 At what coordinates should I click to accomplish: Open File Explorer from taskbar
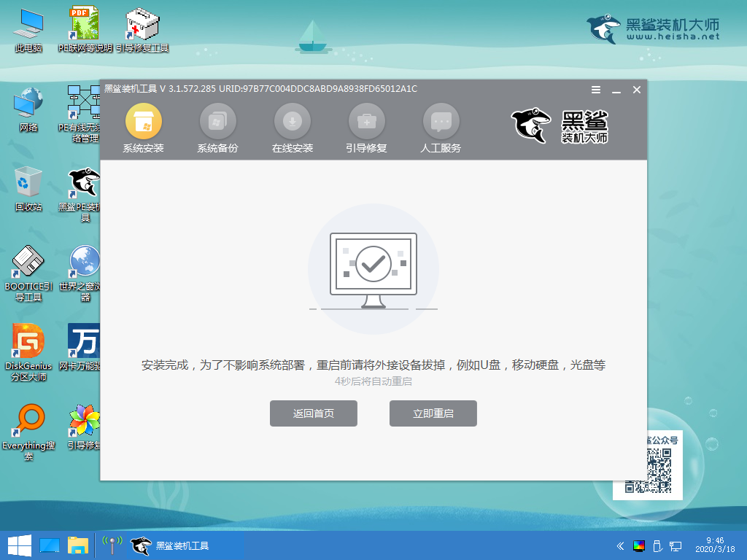pyautogui.click(x=77, y=545)
